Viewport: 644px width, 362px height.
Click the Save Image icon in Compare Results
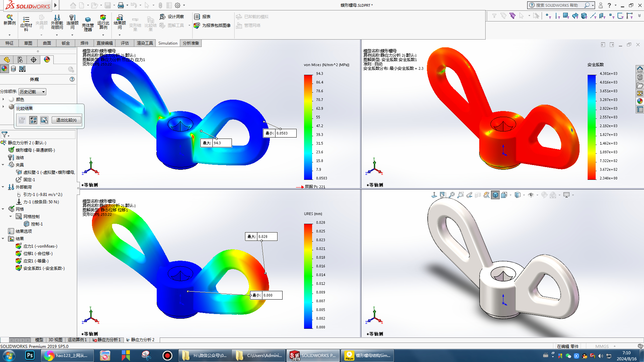[44, 120]
